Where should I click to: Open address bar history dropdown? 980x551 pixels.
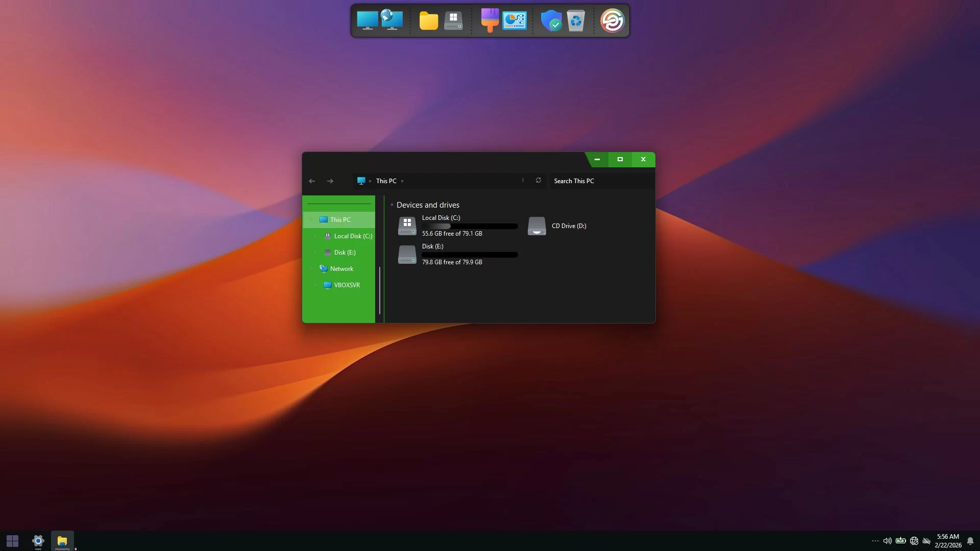click(523, 181)
